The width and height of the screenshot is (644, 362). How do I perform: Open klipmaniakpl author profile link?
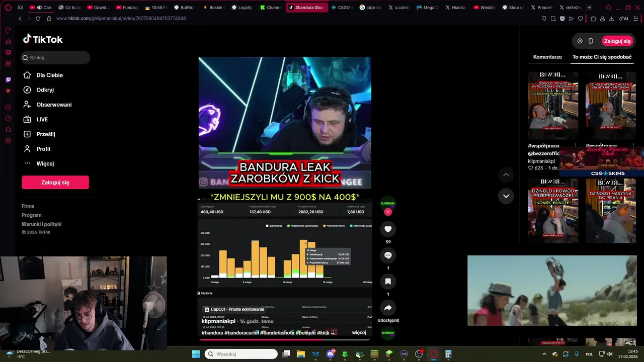[x=218, y=321]
